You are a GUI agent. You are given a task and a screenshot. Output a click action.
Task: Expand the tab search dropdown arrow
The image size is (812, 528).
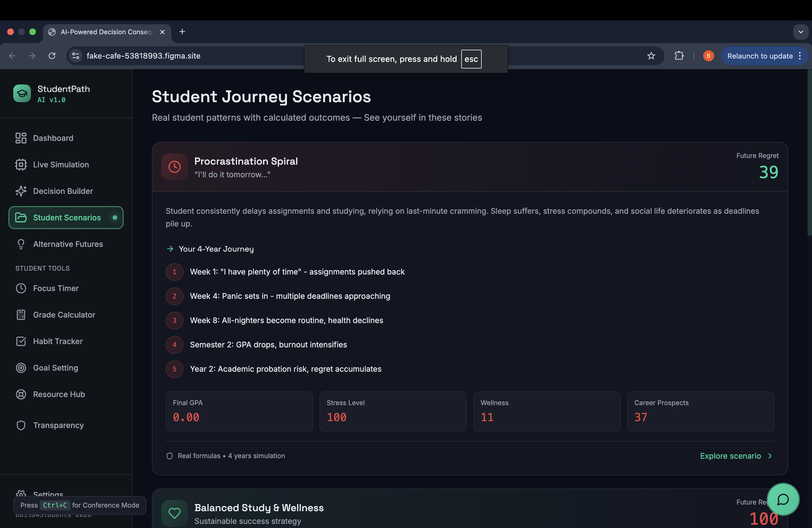800,32
